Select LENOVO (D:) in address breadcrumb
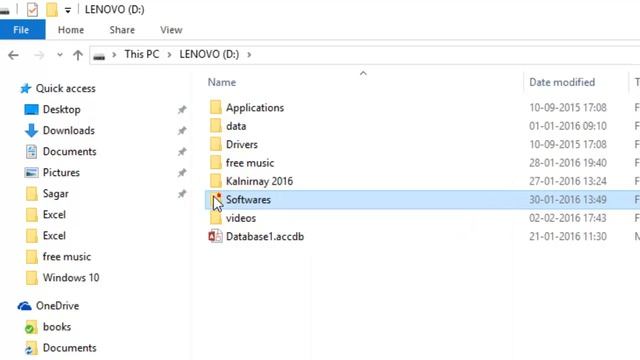Screen dimensions: 640x360 click(x=209, y=54)
